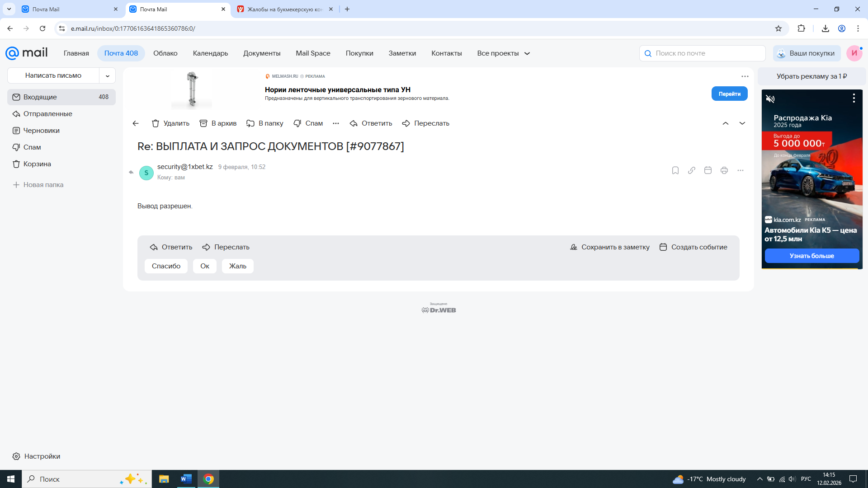Go back to inbox with left arrow

(136, 123)
